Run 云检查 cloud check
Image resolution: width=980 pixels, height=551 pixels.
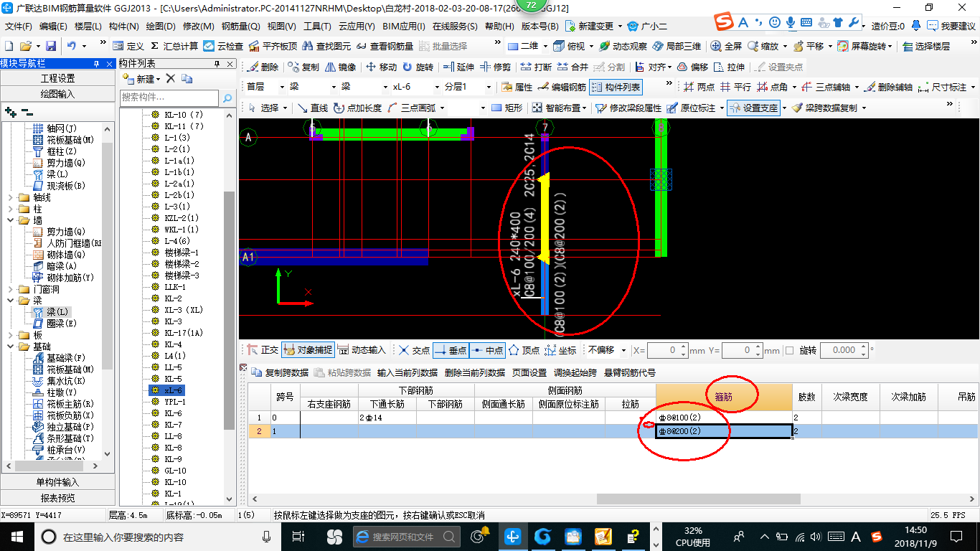pos(223,46)
